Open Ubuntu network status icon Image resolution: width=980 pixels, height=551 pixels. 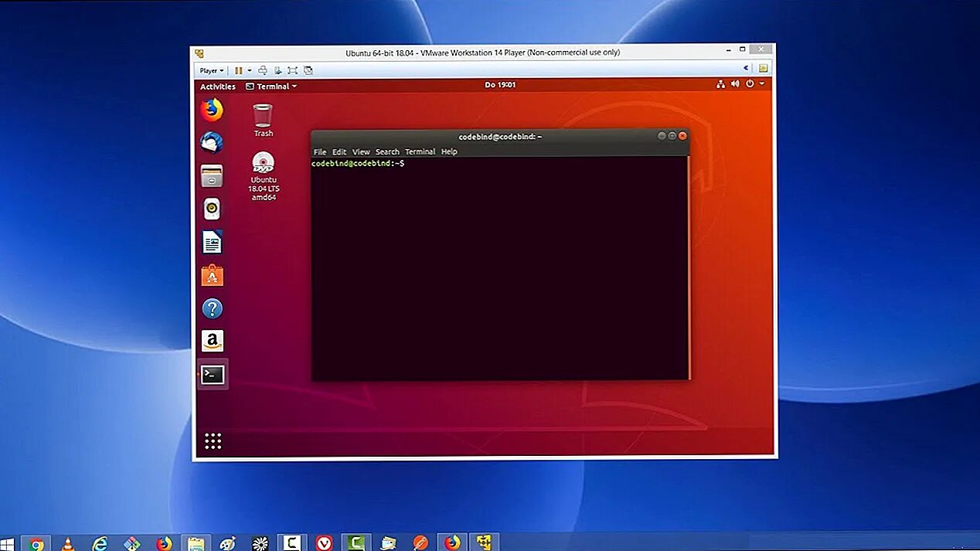(720, 84)
